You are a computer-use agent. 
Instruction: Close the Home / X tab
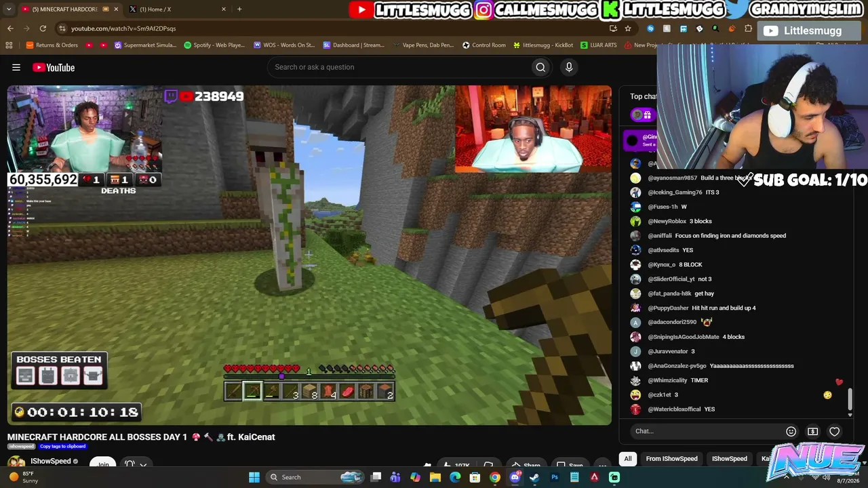(x=223, y=9)
